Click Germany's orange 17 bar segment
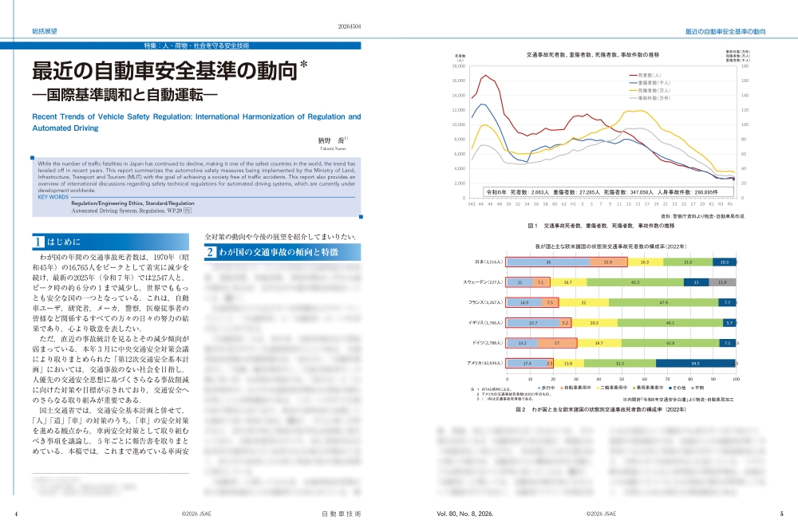This screenshot has height=532, width=798. 557,343
